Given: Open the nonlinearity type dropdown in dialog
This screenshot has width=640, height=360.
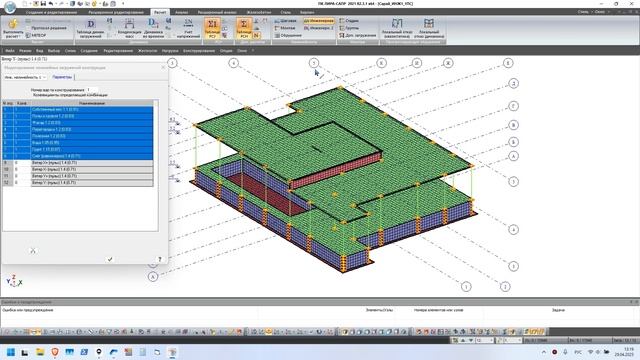Looking at the screenshot, I should tap(25, 77).
